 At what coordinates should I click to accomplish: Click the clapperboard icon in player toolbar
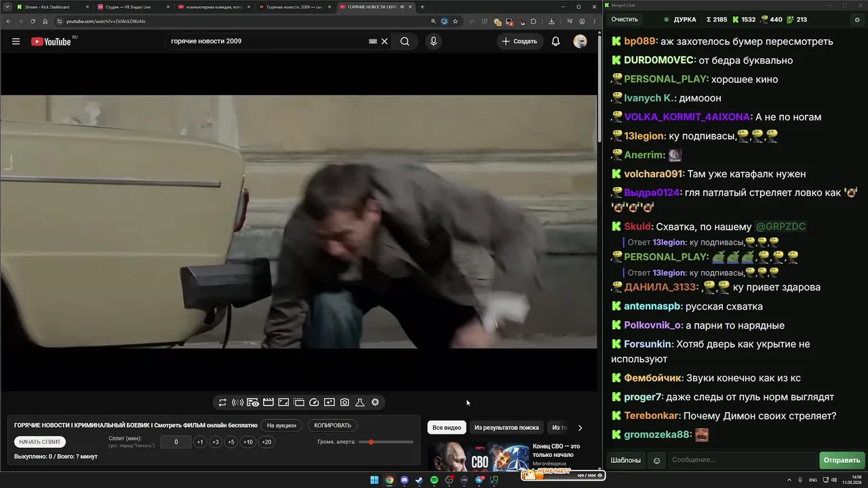[269, 403]
